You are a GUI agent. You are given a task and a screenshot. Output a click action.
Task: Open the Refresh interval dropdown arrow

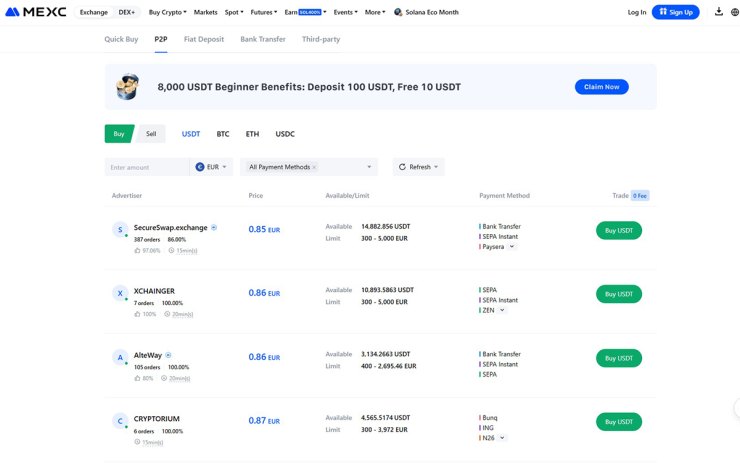(x=436, y=167)
